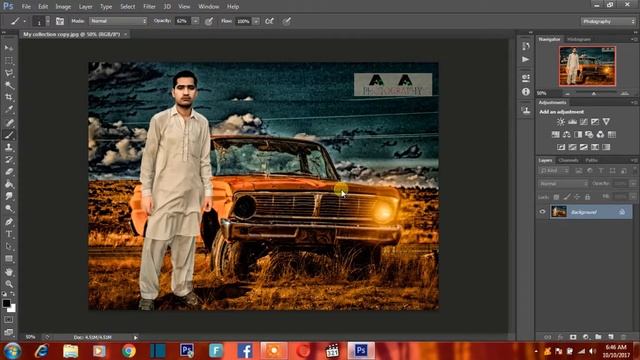
Task: Open the Tool Preset picker arrow
Action: [x=24, y=21]
